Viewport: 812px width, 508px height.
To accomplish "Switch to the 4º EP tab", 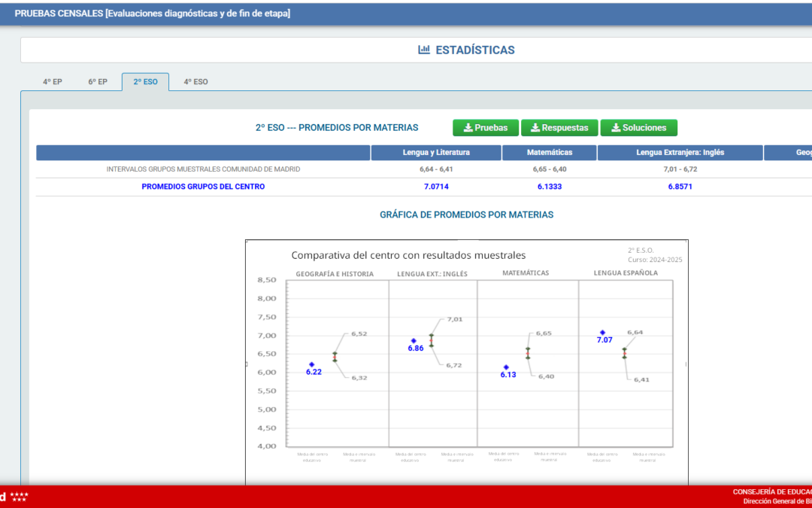I will pos(53,82).
